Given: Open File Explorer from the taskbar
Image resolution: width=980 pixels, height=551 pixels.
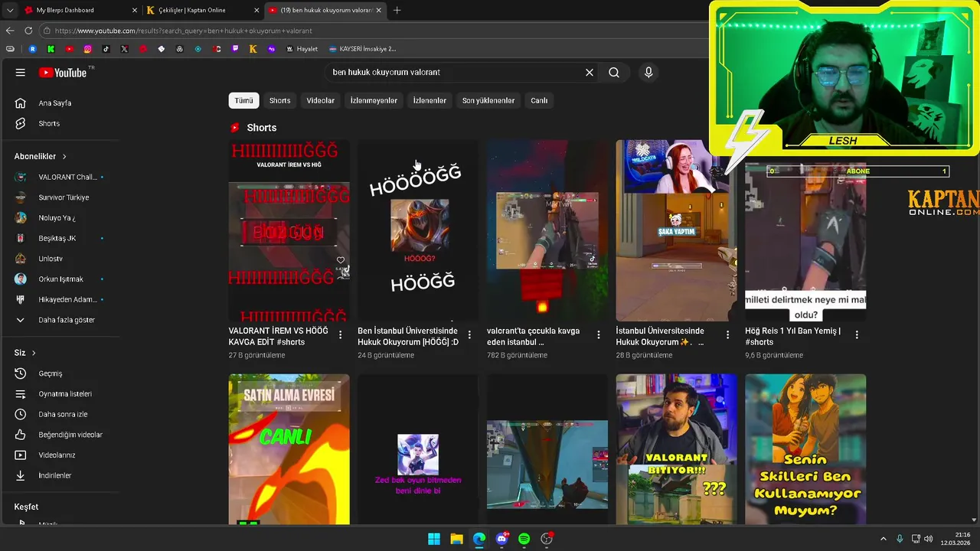Looking at the screenshot, I should coord(456,539).
